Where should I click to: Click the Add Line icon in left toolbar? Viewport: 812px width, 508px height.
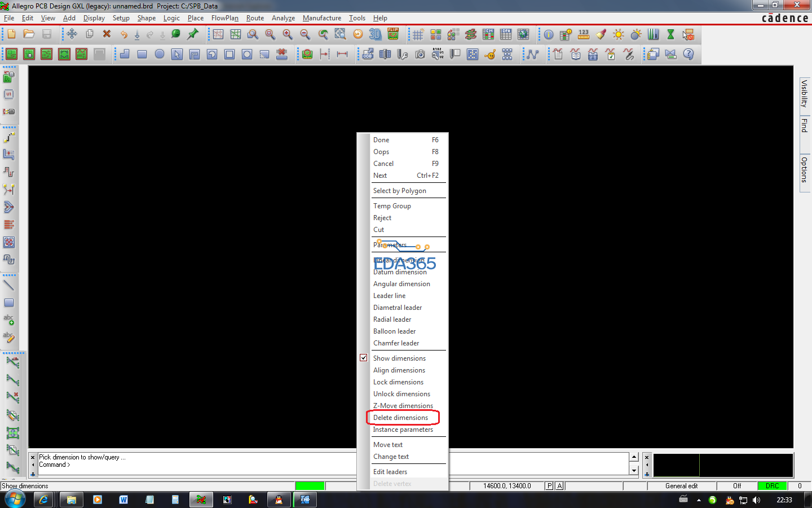(9, 285)
